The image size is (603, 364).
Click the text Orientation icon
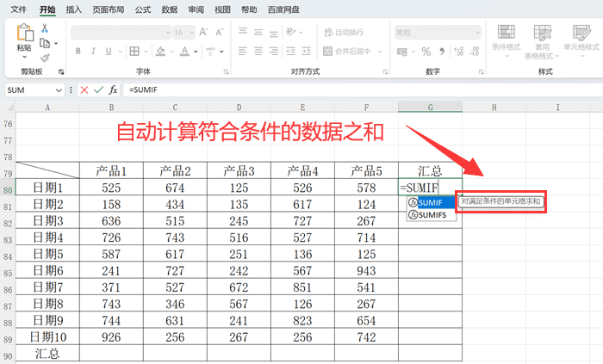click(x=291, y=32)
